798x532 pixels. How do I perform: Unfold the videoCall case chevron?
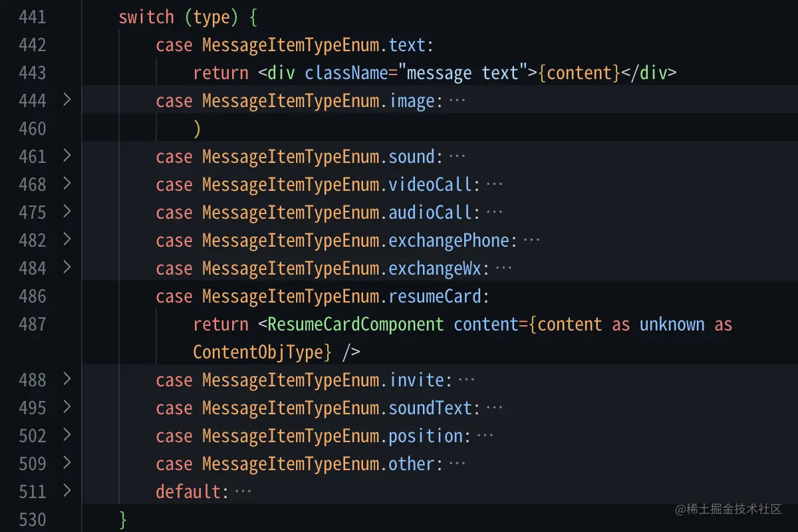66,184
